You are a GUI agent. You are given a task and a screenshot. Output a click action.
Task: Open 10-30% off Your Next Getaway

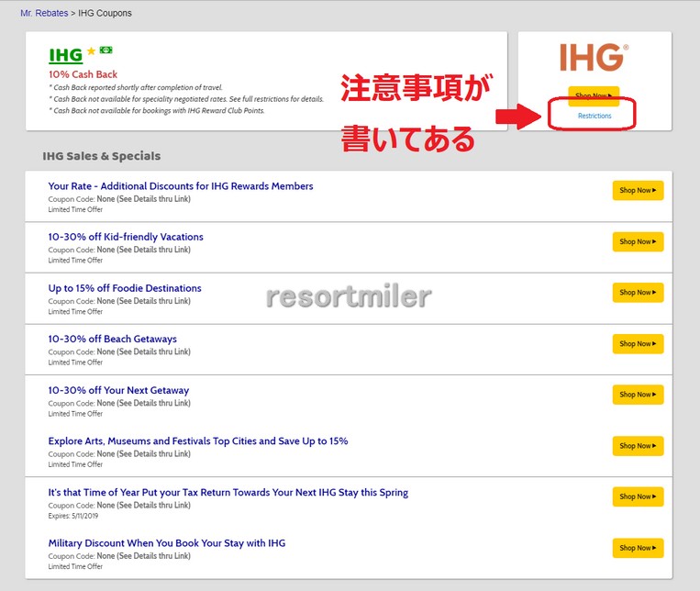click(118, 390)
